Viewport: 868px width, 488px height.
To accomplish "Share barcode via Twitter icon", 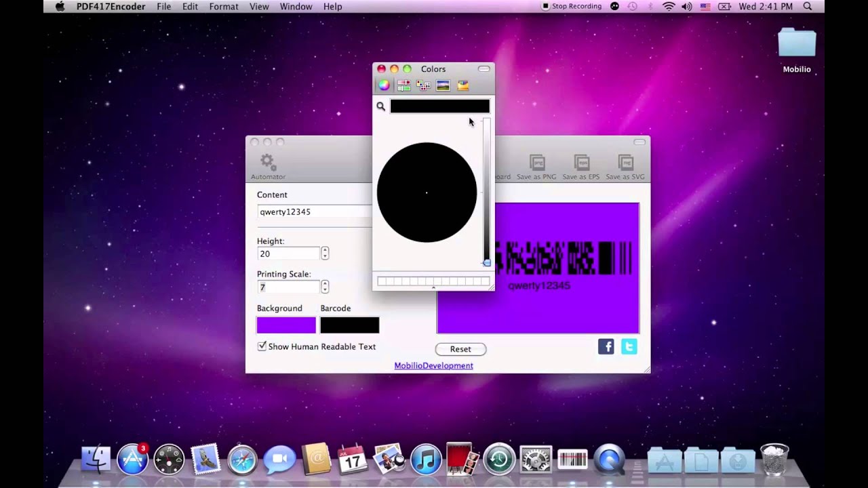I will pos(629,347).
